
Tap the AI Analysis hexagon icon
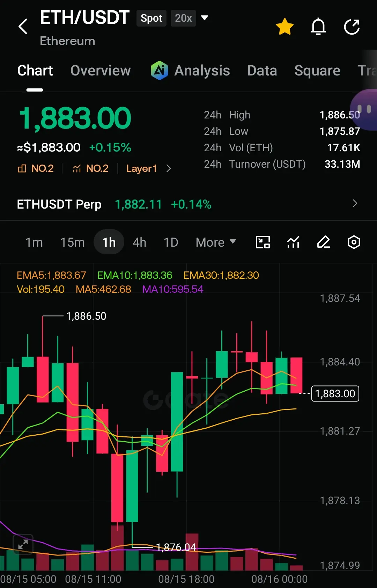160,70
